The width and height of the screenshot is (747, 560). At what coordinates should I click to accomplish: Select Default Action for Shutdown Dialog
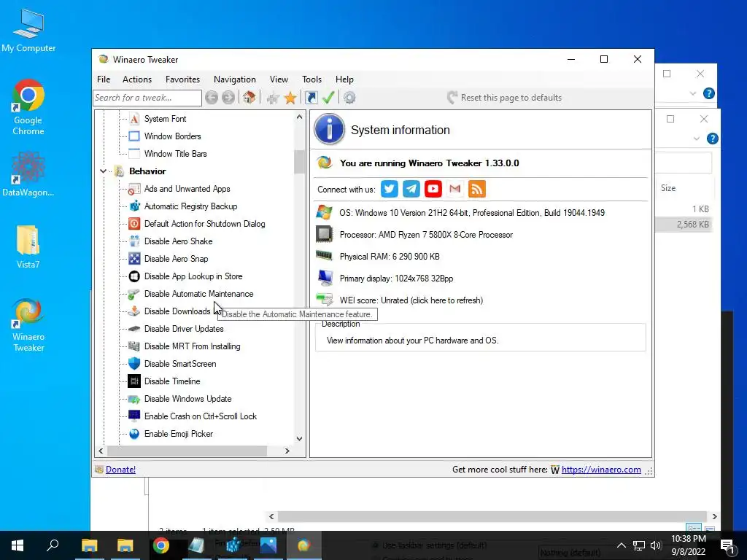(204, 224)
